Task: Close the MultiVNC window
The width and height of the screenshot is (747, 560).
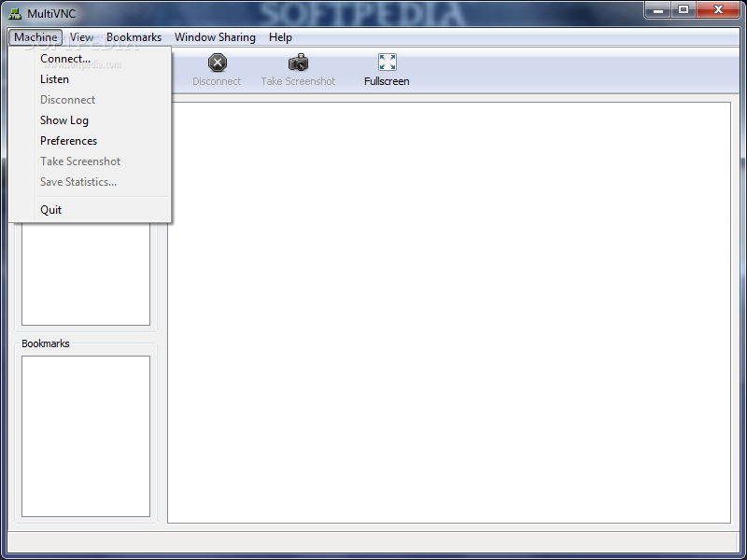Action: [718, 10]
